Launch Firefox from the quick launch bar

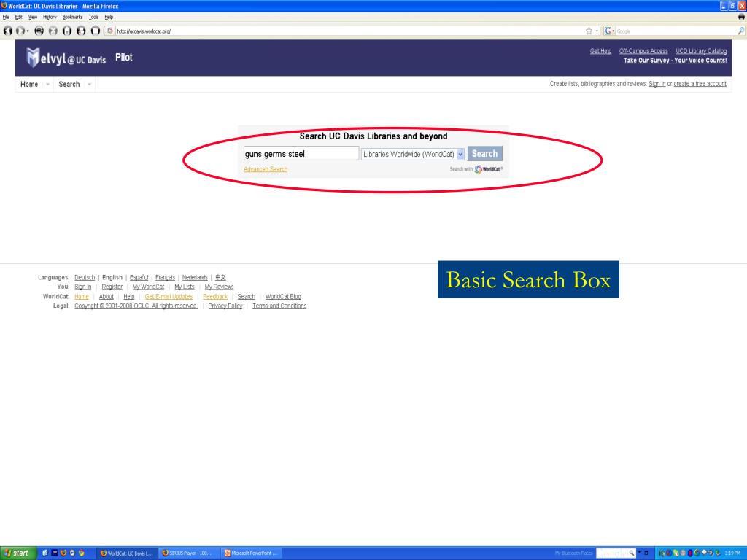[63, 553]
